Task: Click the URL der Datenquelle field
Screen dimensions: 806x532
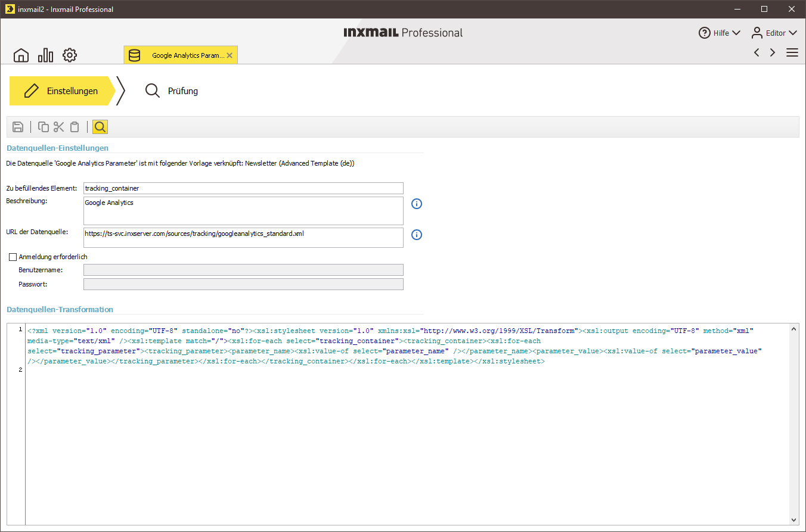Action: pos(243,238)
